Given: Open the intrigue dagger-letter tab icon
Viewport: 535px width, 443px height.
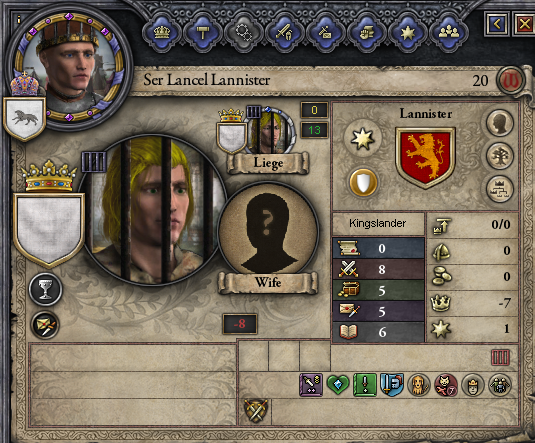Looking at the screenshot, I should click(x=326, y=33).
